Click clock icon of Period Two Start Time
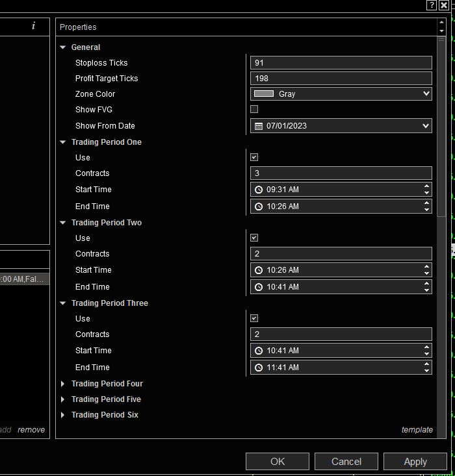The width and height of the screenshot is (455, 476). point(258,270)
